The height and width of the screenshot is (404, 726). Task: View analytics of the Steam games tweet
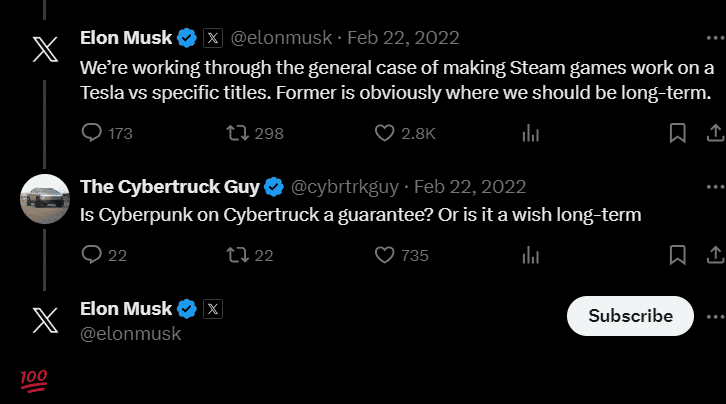click(x=531, y=133)
